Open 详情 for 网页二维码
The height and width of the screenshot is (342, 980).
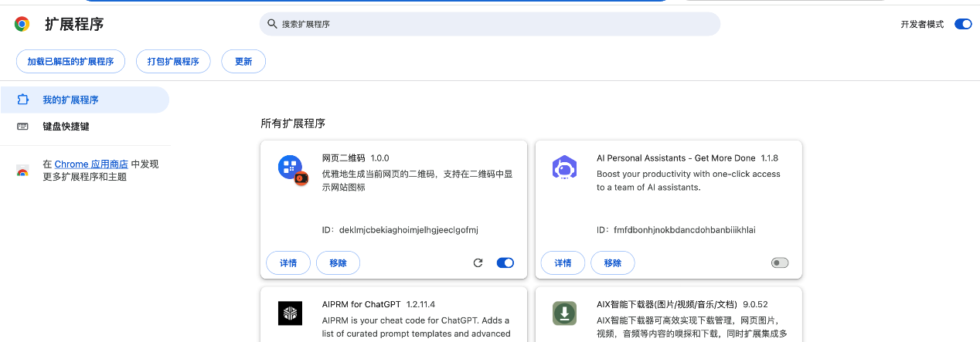click(x=288, y=262)
